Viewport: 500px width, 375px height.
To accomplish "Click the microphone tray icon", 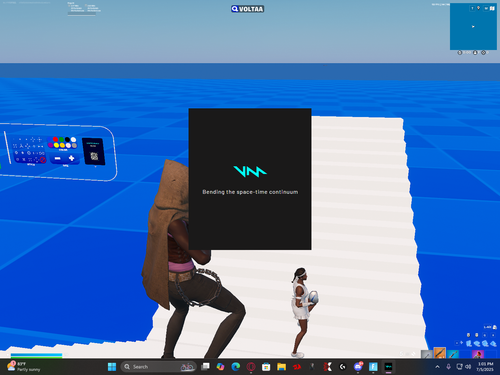I will click(x=449, y=367).
